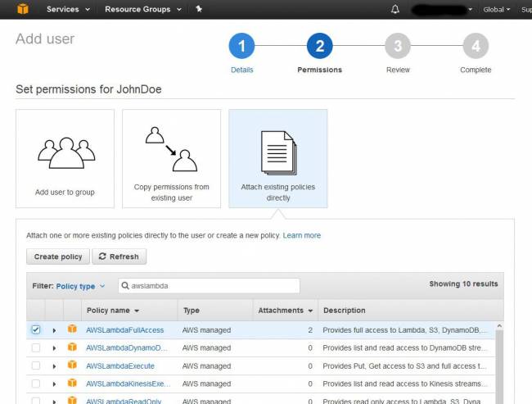The height and width of the screenshot is (404, 532).
Task: Click the Create policy button
Action: 58,256
